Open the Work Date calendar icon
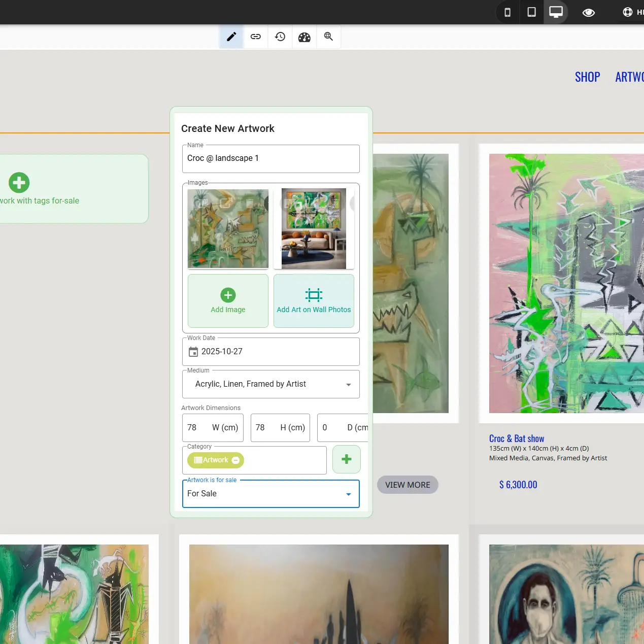Screen dimensions: 644x644 [193, 352]
